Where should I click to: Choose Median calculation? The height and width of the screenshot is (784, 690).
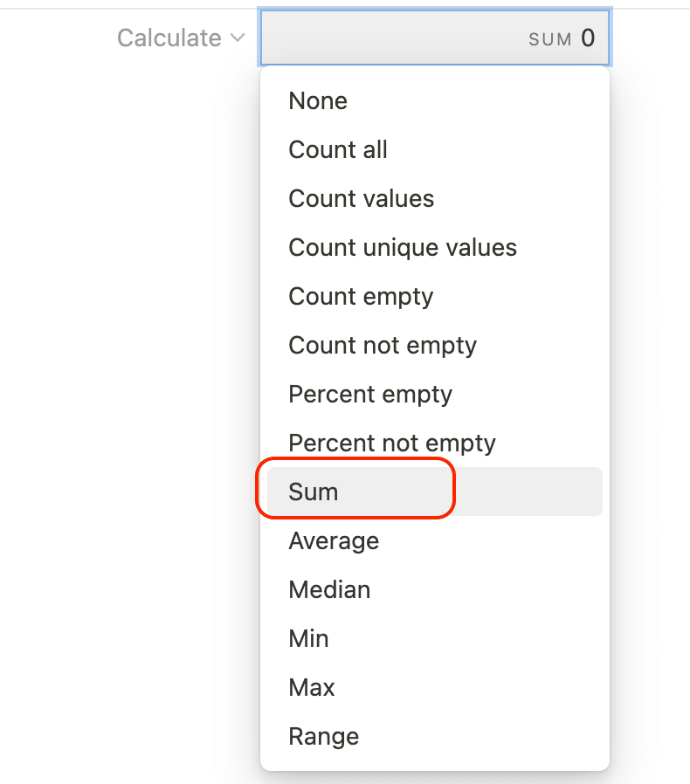434,589
